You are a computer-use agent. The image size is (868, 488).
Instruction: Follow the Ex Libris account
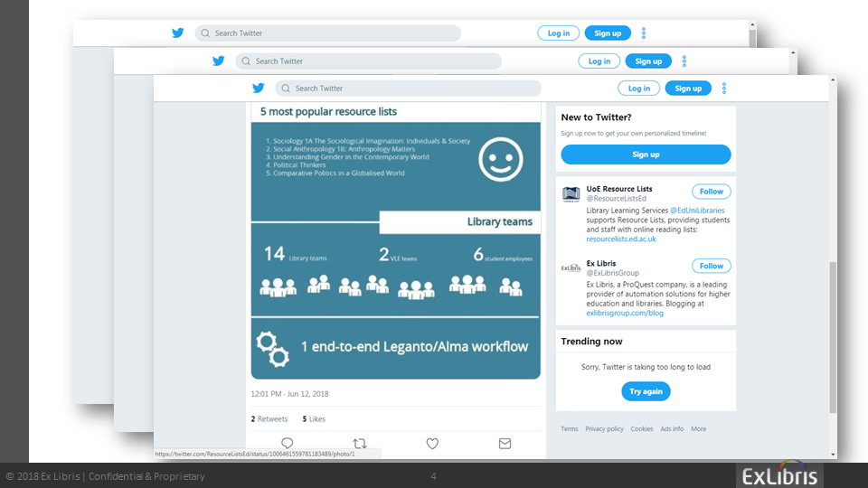pyautogui.click(x=711, y=266)
